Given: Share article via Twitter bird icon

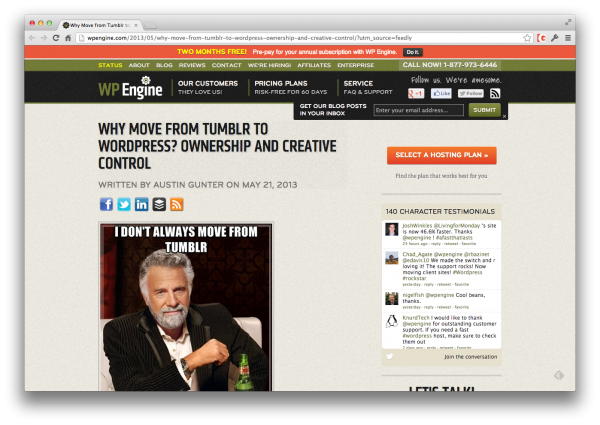Looking at the screenshot, I should coord(124,204).
